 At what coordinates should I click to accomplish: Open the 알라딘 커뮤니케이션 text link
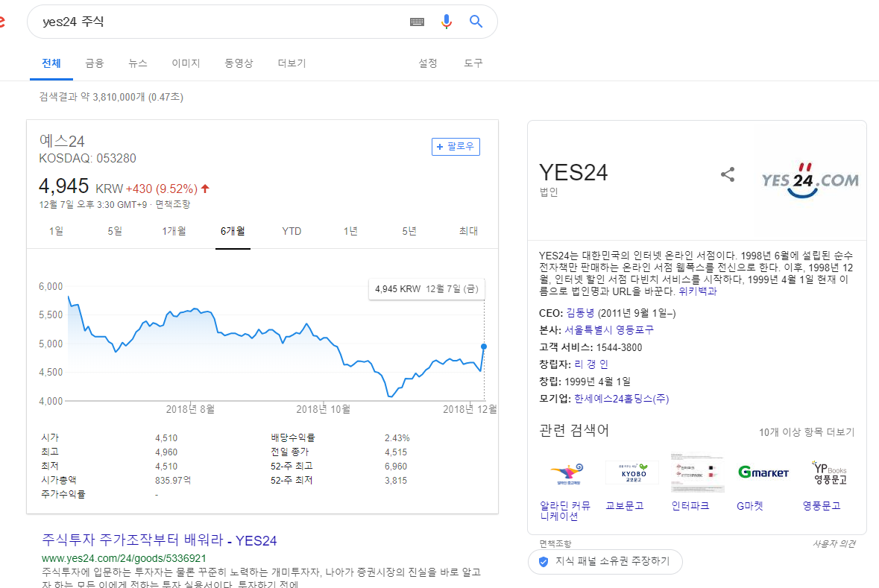tap(565, 510)
